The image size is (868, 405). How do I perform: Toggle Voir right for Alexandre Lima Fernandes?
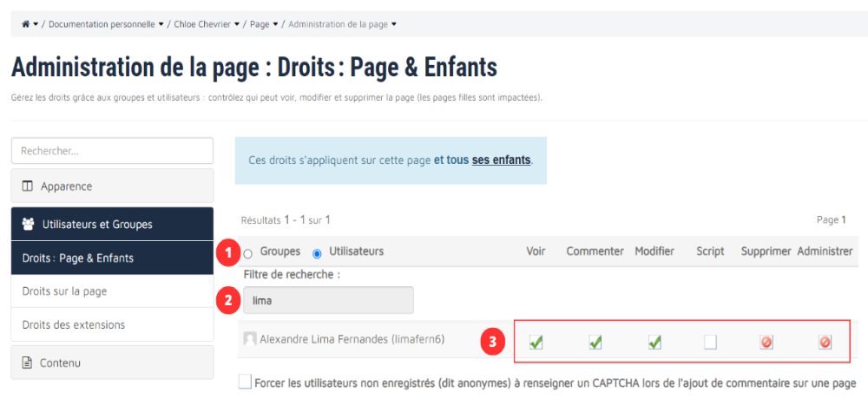pyautogui.click(x=536, y=343)
